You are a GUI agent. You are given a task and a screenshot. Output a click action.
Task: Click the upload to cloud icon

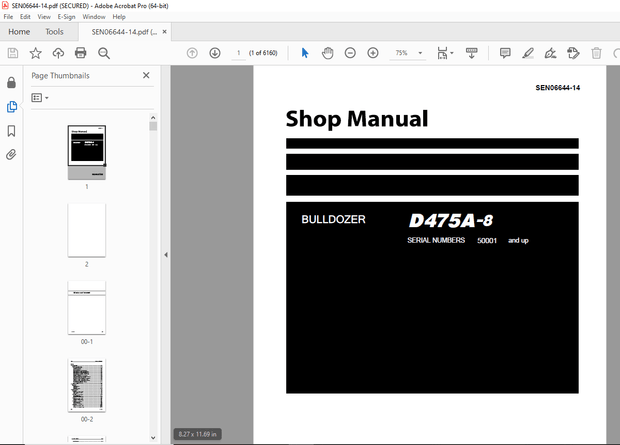58,53
